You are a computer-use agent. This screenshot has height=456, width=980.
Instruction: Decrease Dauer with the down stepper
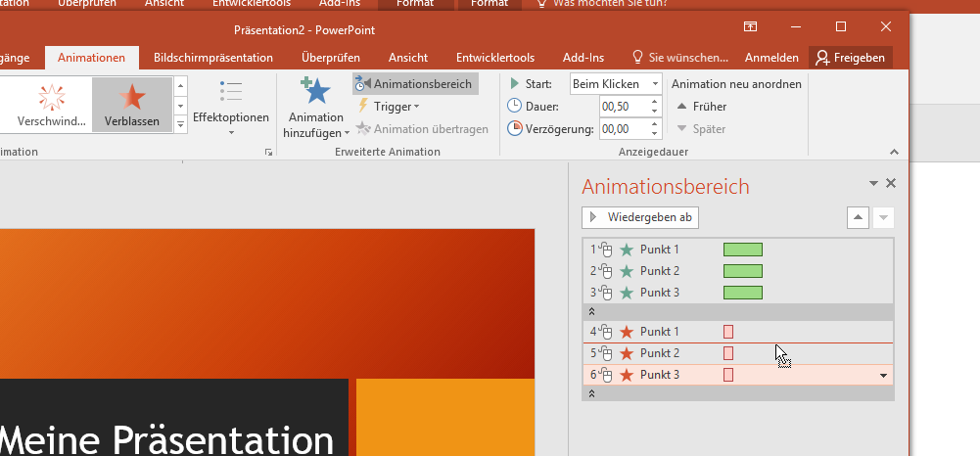point(654,112)
